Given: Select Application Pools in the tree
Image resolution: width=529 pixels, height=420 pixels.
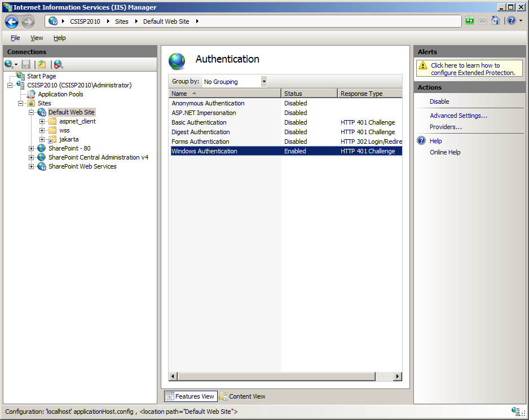Looking at the screenshot, I should tap(60, 94).
